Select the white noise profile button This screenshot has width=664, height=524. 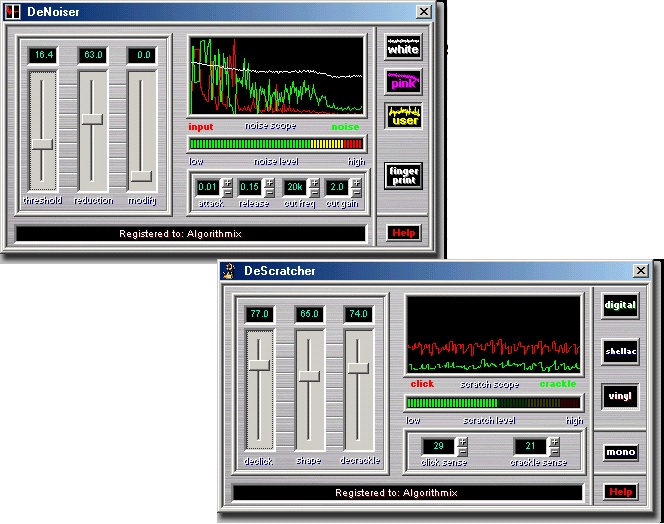(403, 47)
